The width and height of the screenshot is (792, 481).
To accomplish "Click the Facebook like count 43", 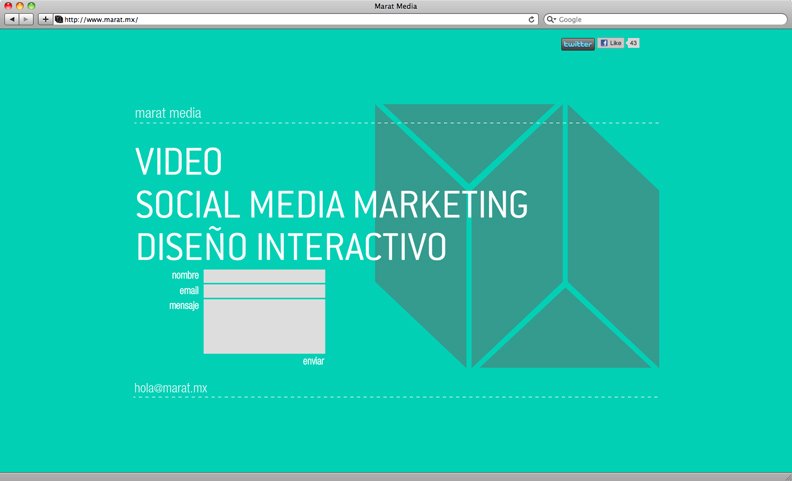I will point(633,43).
